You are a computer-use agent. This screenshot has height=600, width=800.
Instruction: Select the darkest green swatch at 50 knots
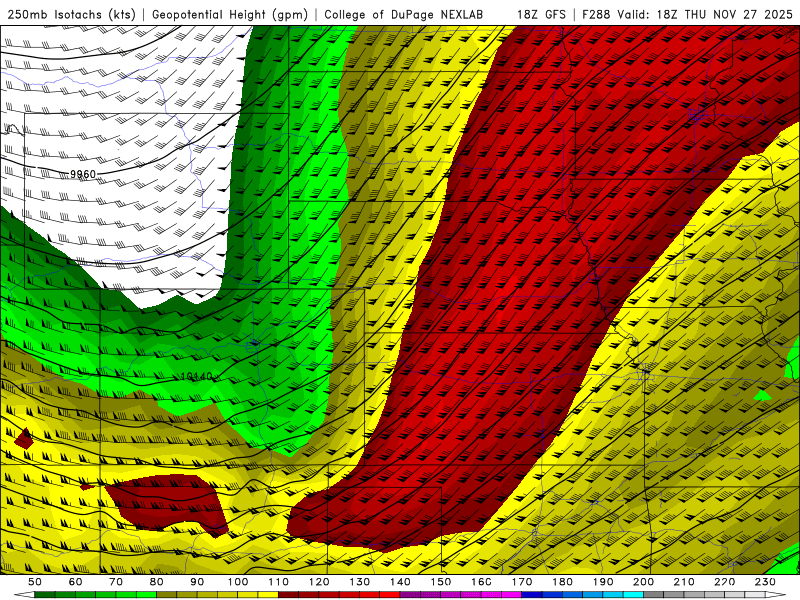45,595
